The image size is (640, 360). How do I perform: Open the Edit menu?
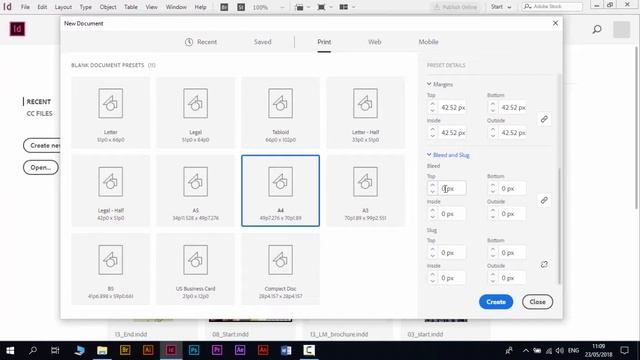tap(42, 7)
